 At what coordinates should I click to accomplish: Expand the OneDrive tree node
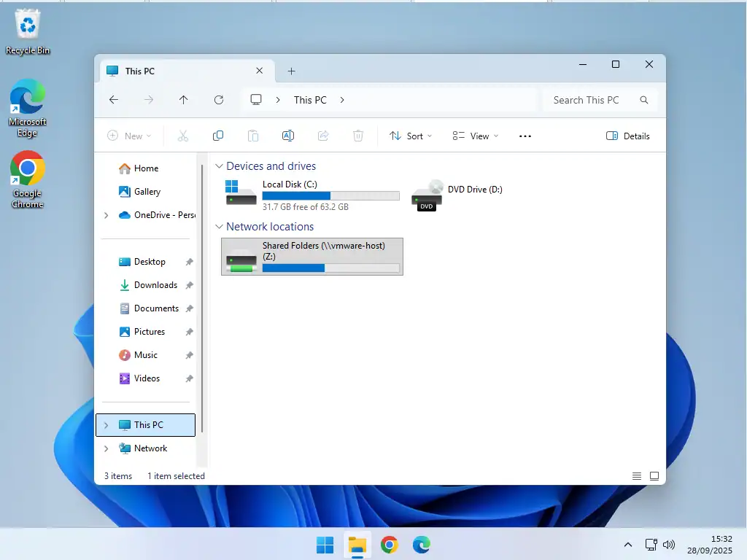pyautogui.click(x=107, y=215)
